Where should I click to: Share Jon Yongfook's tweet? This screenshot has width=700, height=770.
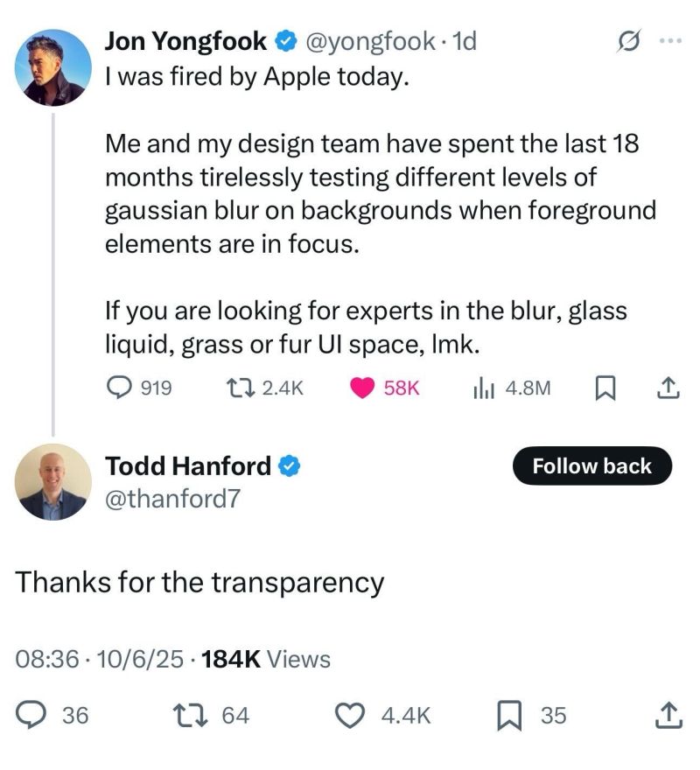click(667, 388)
